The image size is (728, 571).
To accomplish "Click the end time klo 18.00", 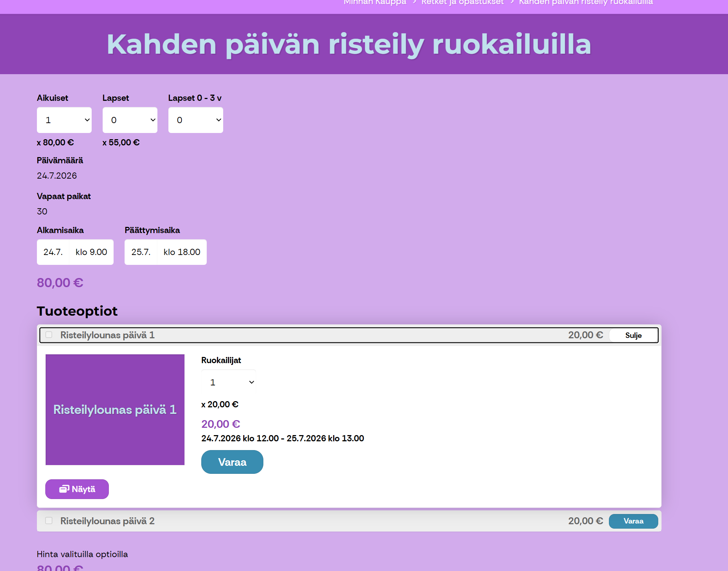I will point(182,252).
